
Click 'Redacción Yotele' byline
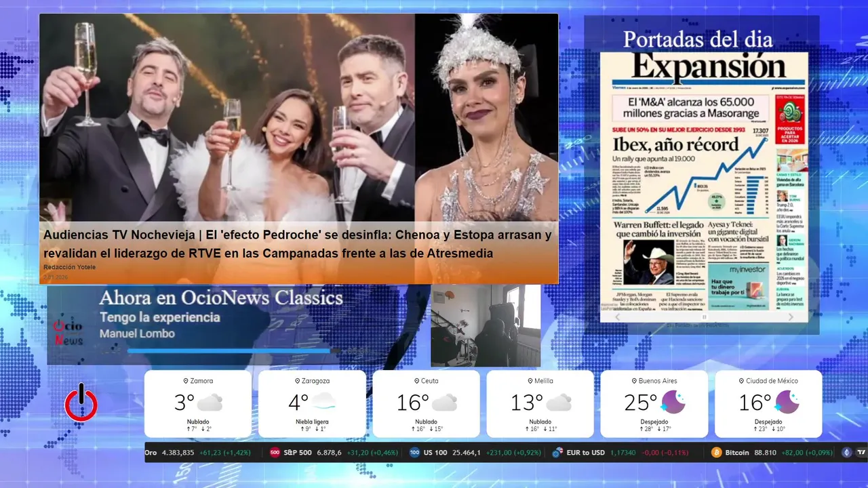point(70,267)
